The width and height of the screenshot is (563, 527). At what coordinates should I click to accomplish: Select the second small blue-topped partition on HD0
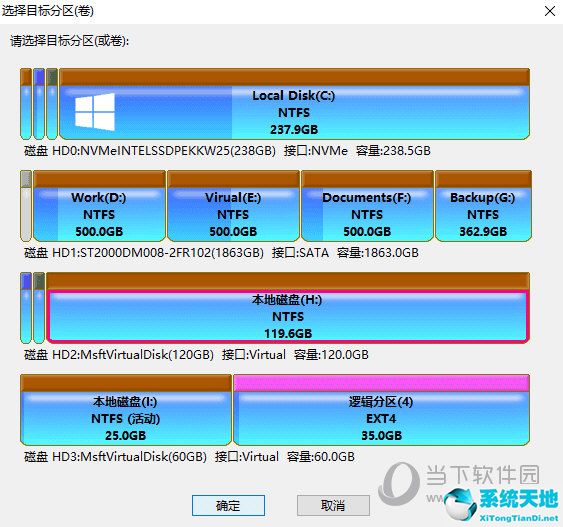point(39,104)
